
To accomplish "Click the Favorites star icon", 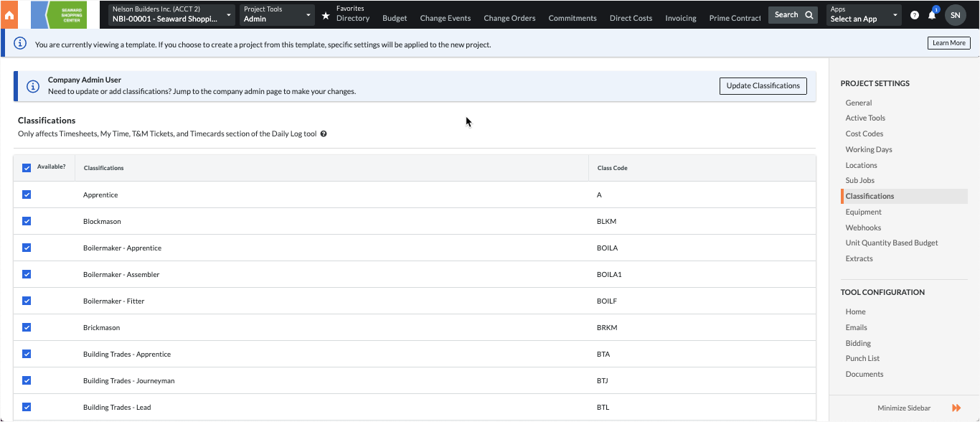I will tap(326, 15).
